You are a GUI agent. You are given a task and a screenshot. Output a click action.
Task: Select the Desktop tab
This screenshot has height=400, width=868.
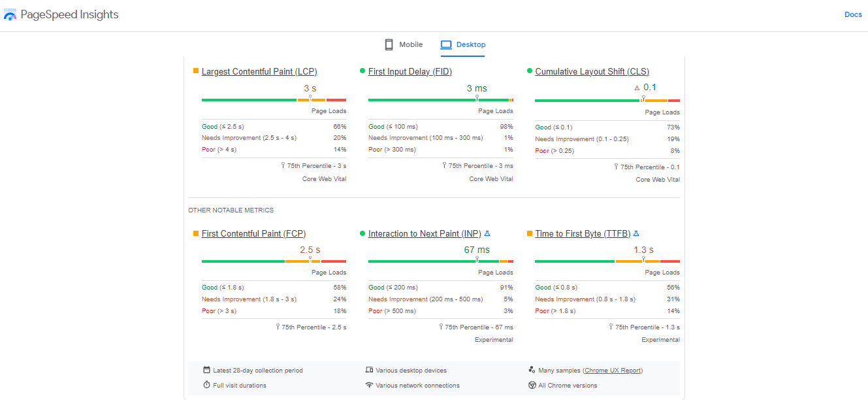pyautogui.click(x=463, y=44)
